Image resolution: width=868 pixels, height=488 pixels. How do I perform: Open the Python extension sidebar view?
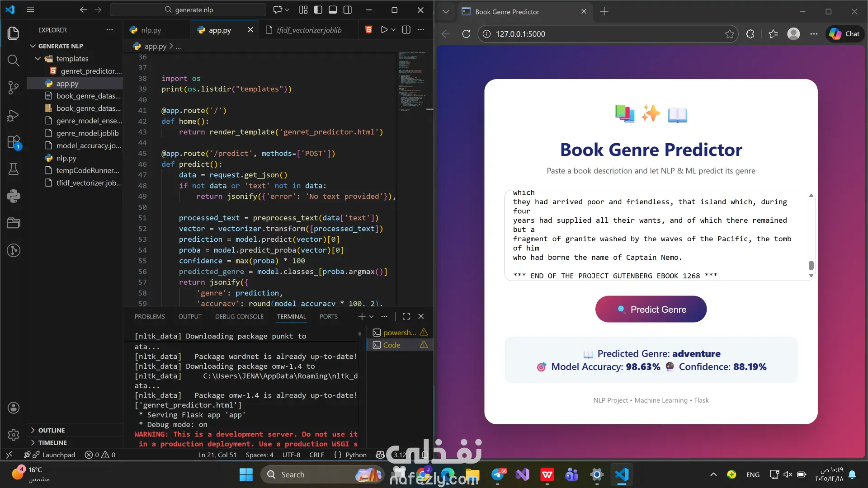click(x=14, y=196)
